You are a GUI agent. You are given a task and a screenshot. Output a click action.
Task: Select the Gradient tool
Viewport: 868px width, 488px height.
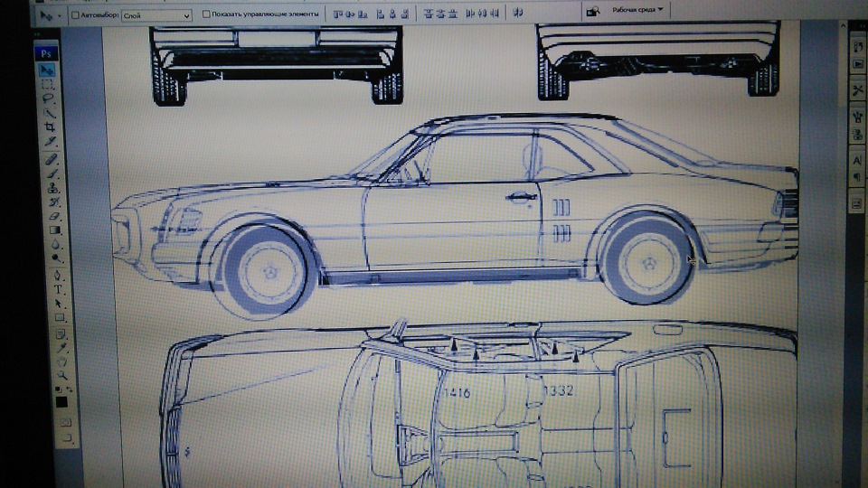[x=55, y=230]
